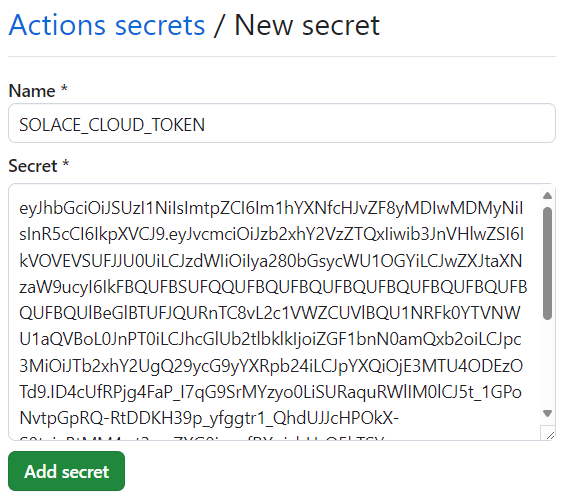Click the resize grip at the Secret textarea corner
Viewport: 569px width, 498px height.
[x=549, y=434]
